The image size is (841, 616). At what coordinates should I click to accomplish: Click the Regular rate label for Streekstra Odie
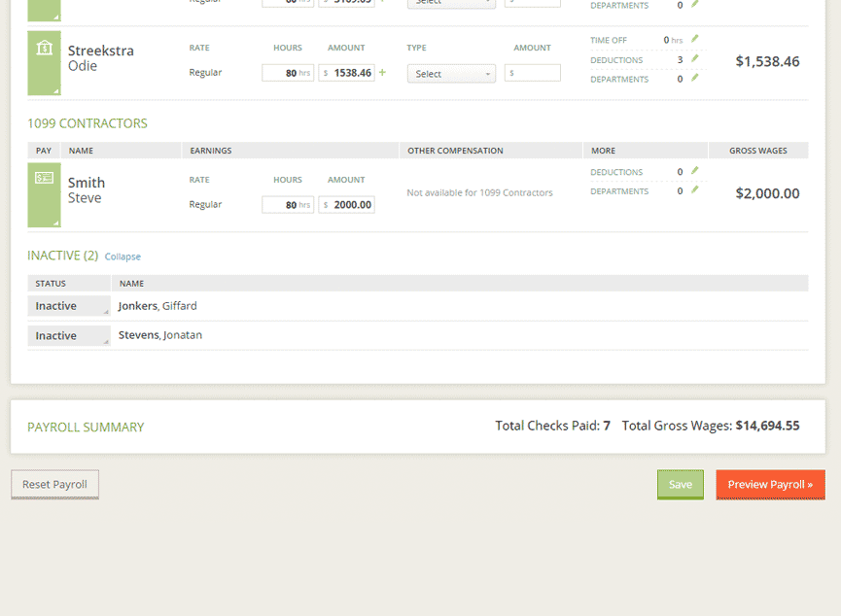click(205, 72)
